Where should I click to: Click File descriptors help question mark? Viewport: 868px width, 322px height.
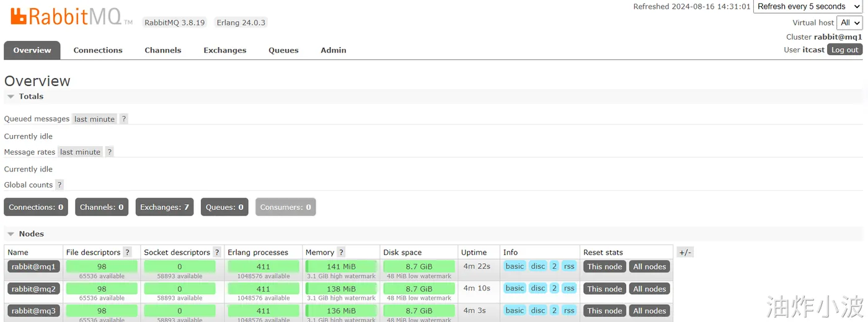tap(127, 252)
